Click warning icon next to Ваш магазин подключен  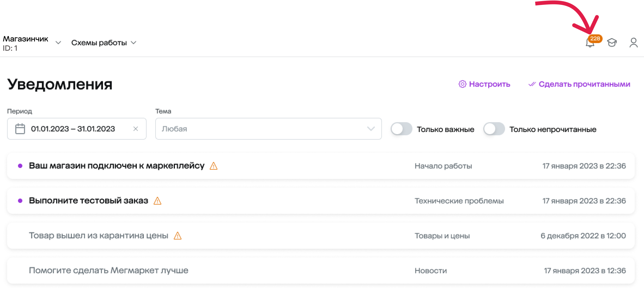214,166
